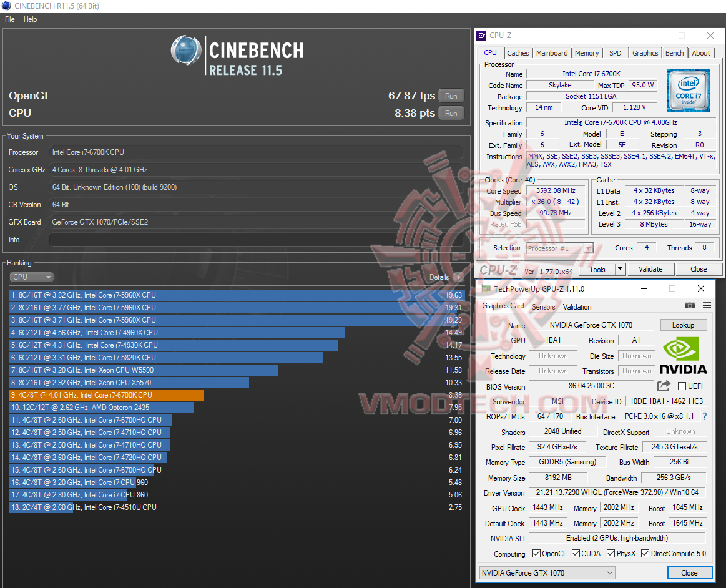
Task: Select ranking row 10 AMD Opteron 2435
Action: click(x=236, y=408)
